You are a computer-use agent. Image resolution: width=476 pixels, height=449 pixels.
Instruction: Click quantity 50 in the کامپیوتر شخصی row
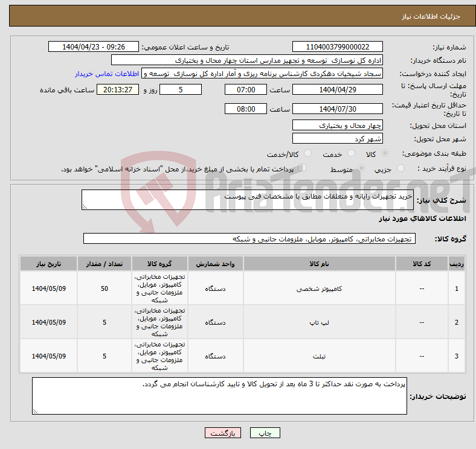105,288
